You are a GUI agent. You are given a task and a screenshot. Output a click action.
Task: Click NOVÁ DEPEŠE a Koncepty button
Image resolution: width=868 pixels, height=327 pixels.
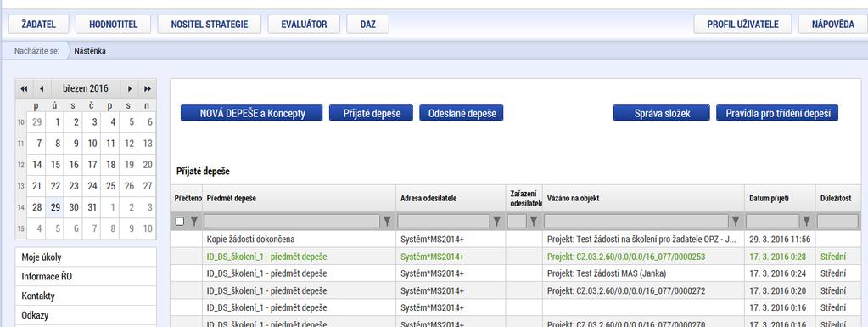click(251, 113)
